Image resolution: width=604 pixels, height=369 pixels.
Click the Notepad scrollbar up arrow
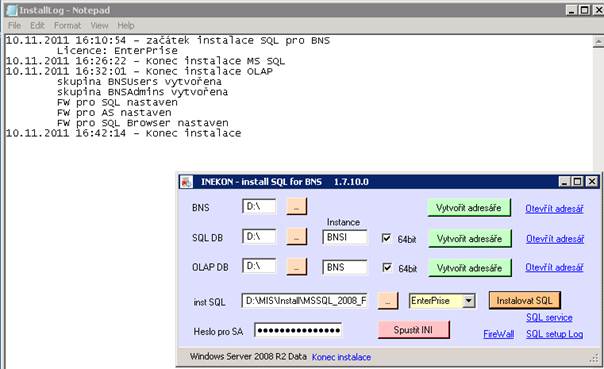pos(598,41)
